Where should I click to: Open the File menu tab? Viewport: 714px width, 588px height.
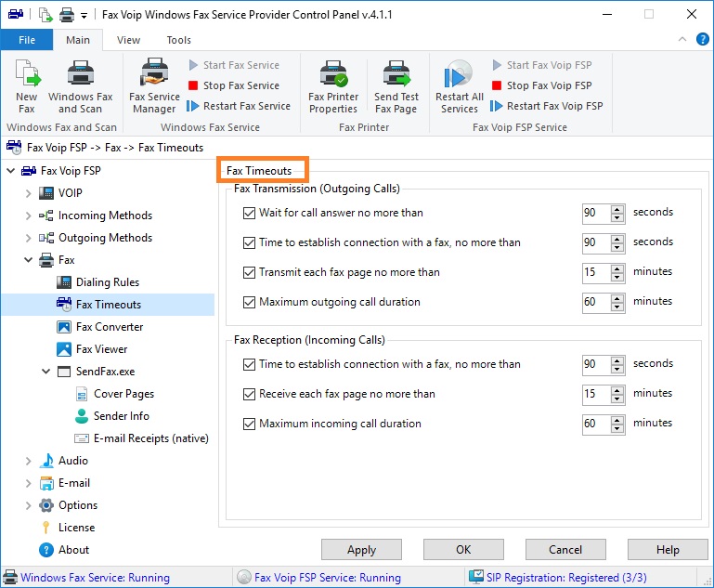click(x=27, y=40)
